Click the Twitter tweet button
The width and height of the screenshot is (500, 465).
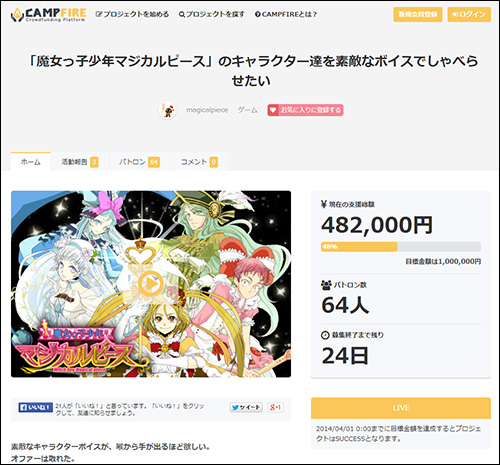click(x=246, y=407)
